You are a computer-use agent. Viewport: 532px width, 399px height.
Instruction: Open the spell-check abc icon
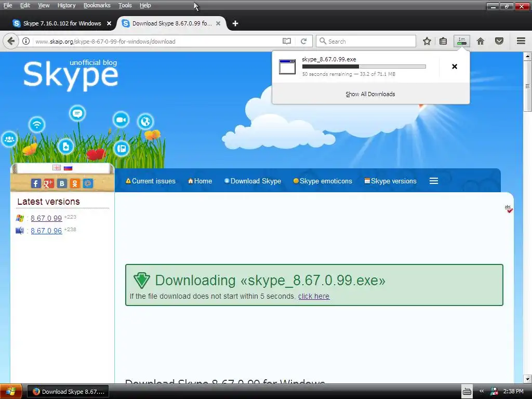click(x=508, y=209)
